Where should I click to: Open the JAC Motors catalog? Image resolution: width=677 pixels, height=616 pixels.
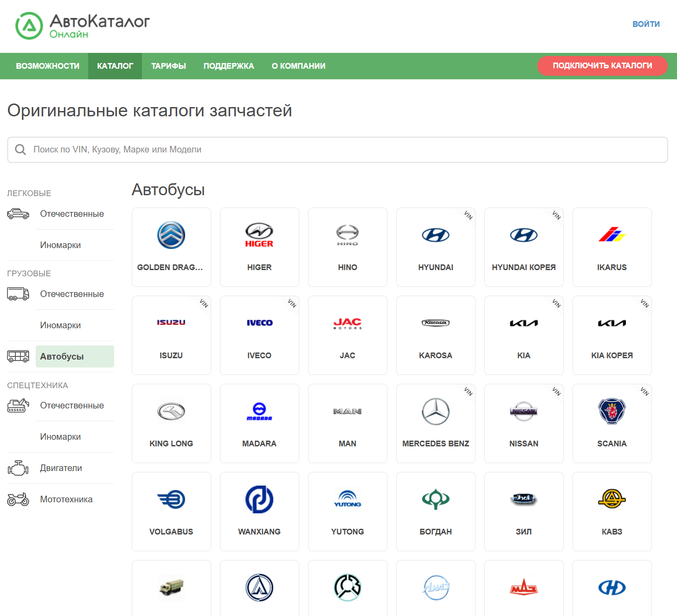pyautogui.click(x=348, y=335)
